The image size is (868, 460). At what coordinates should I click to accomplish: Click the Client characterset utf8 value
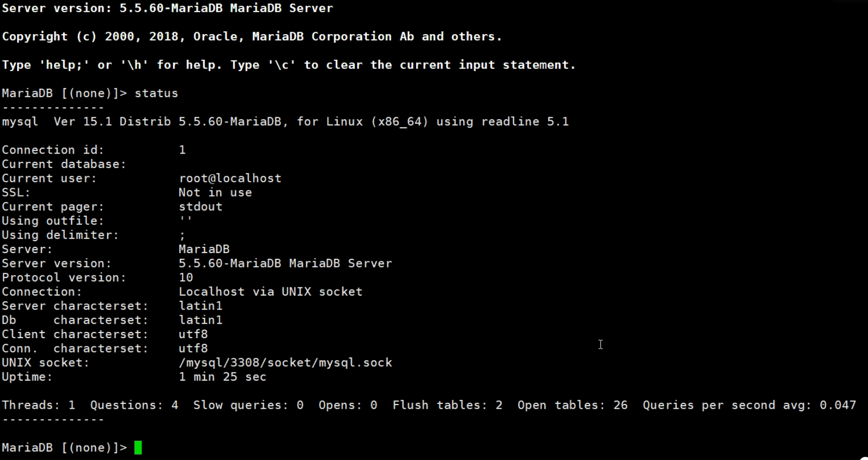pyautogui.click(x=193, y=334)
